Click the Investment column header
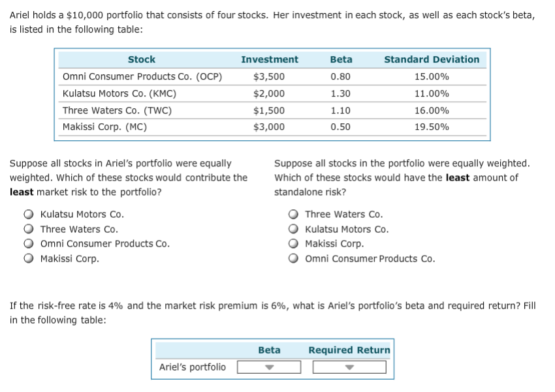The width and height of the screenshot is (555, 392). click(x=270, y=59)
